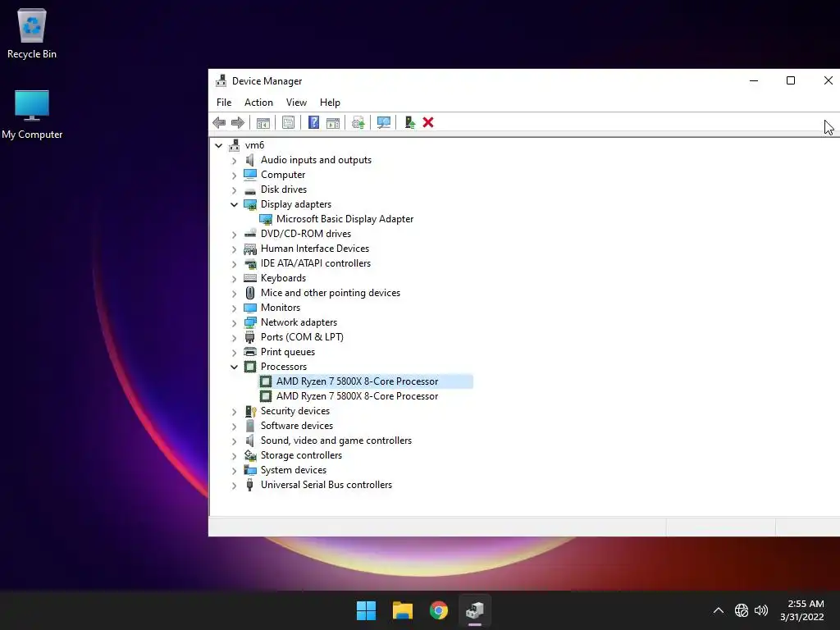The height and width of the screenshot is (630, 840).
Task: Launch Google Chrome from taskbar
Action: click(x=439, y=610)
